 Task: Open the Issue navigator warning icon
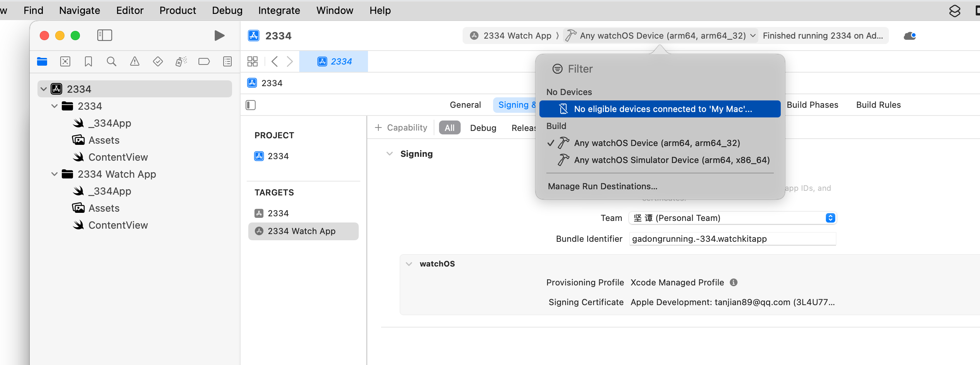pos(135,61)
